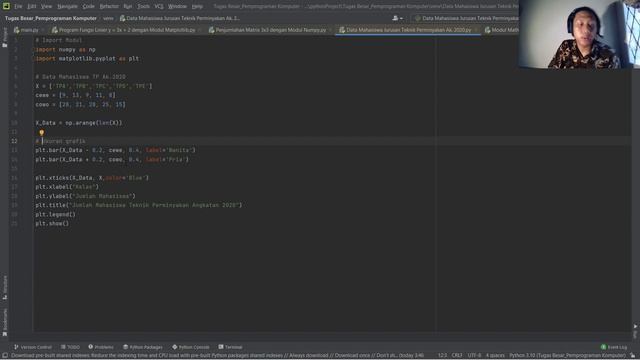The height and width of the screenshot is (360, 640).
Task: Open the Event Log
Action: click(x=614, y=347)
